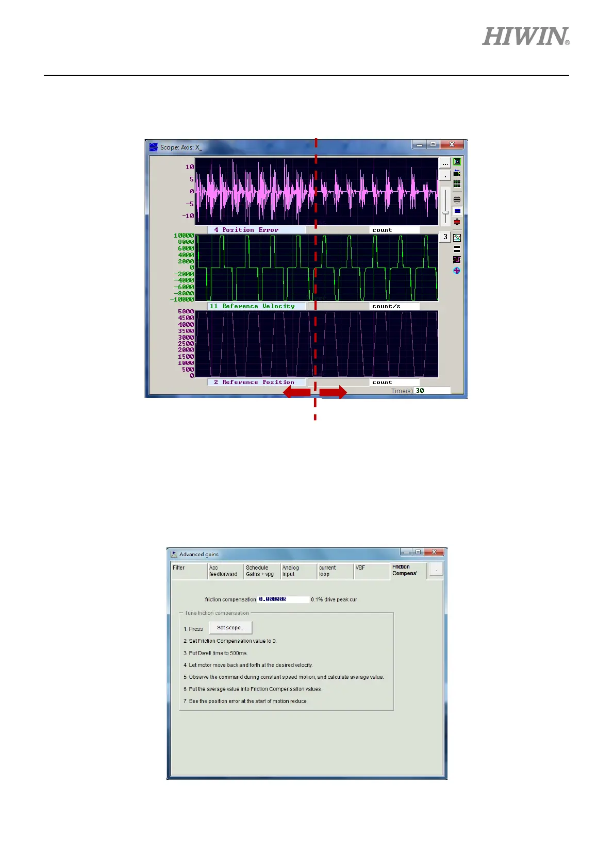Click the 'count' unit field under Reference Position
The image size is (614, 868).
394,382
